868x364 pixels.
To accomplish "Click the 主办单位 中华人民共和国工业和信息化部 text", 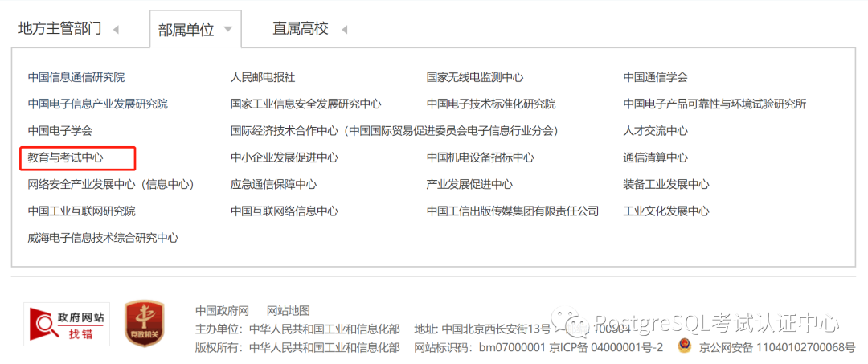I will coord(297,329).
